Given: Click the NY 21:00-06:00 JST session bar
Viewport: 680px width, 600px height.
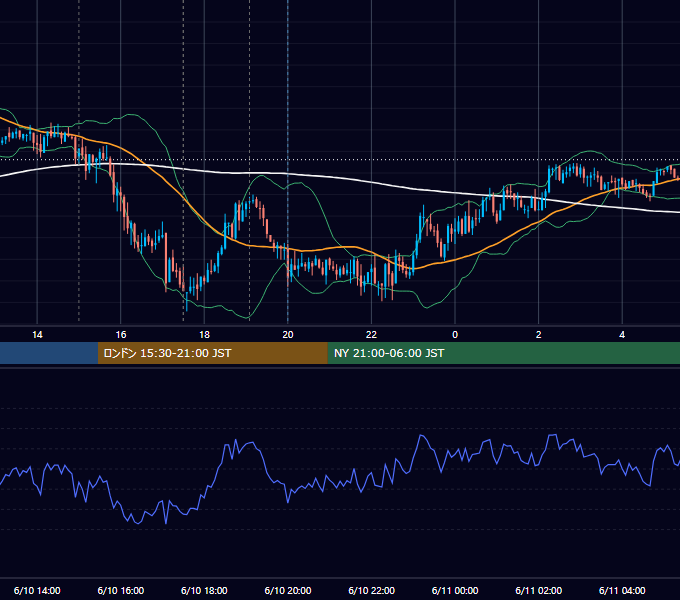Looking at the screenshot, I should tap(503, 353).
